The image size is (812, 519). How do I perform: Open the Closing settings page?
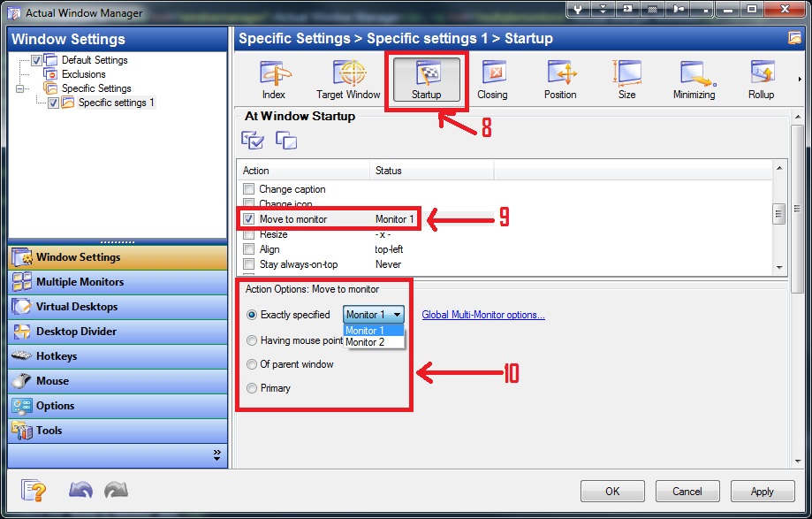click(492, 80)
